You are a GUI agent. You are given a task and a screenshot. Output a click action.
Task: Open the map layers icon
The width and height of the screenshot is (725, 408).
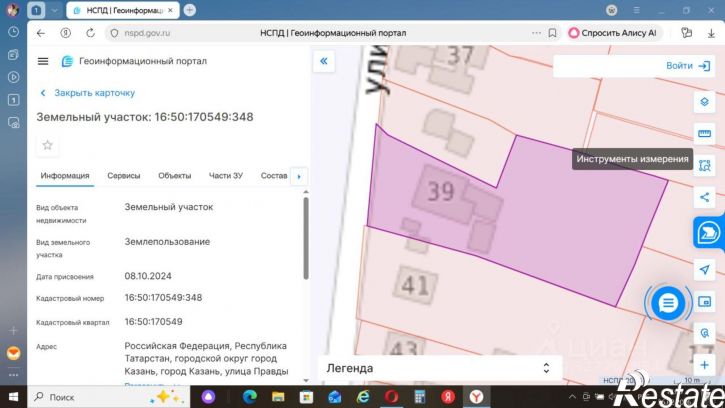pyautogui.click(x=704, y=102)
